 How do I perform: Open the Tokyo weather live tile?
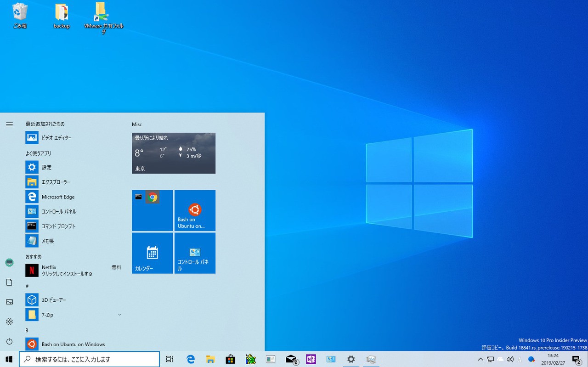point(174,153)
